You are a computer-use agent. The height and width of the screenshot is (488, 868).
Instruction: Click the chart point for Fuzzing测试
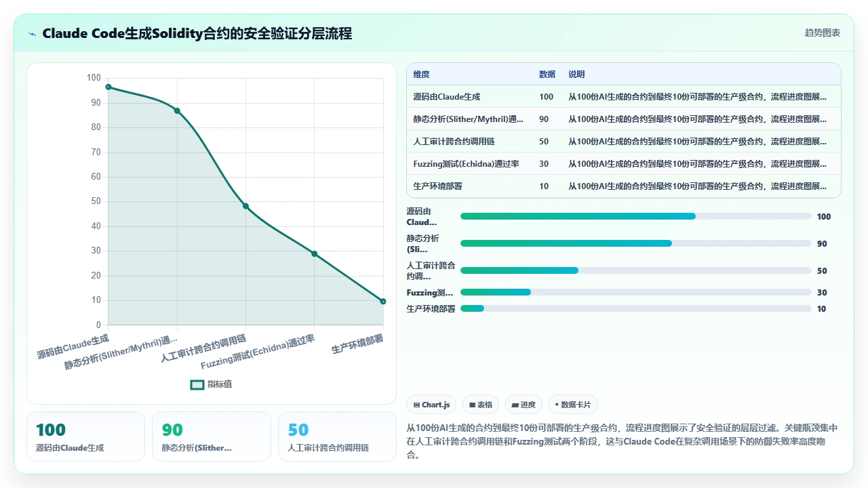314,253
